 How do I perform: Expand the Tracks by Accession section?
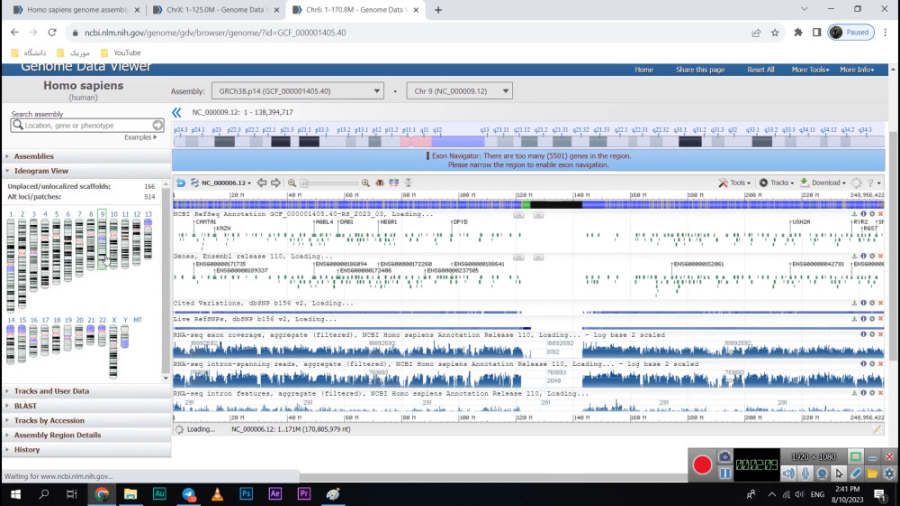[x=49, y=421]
